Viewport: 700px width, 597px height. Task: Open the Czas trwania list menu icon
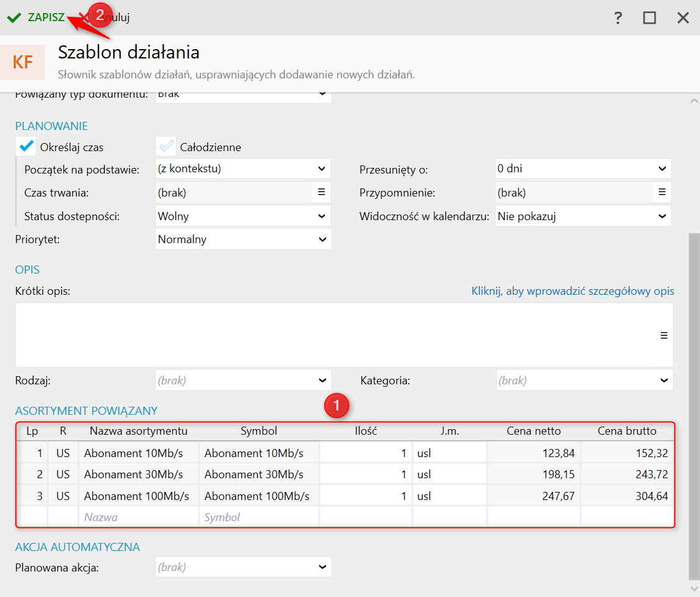pos(321,192)
